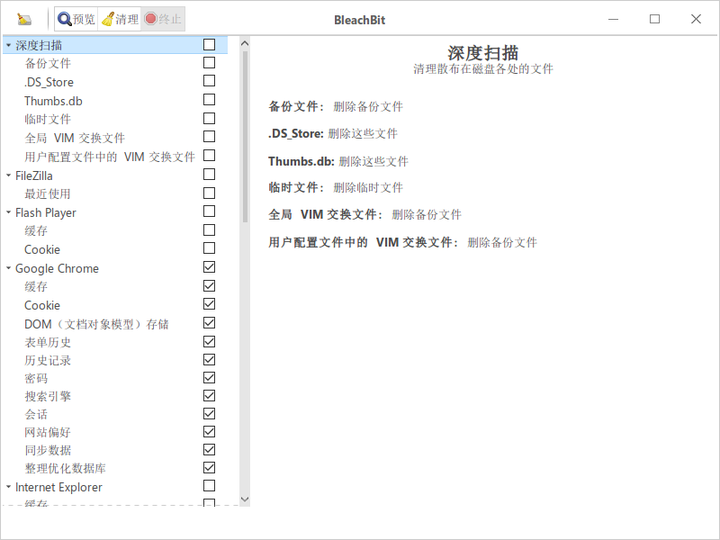Toggle the FileZilla group checkbox
720x540 pixels.
point(209,174)
